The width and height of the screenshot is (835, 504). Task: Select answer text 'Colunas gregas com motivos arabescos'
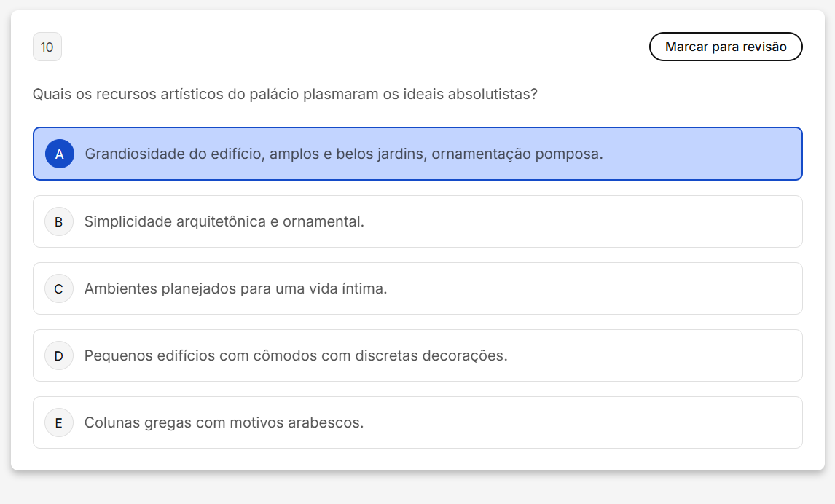point(224,422)
